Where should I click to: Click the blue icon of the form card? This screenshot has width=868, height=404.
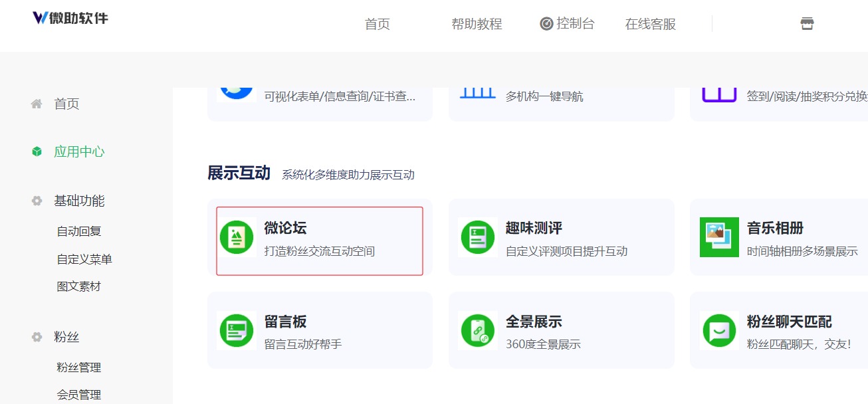237,93
